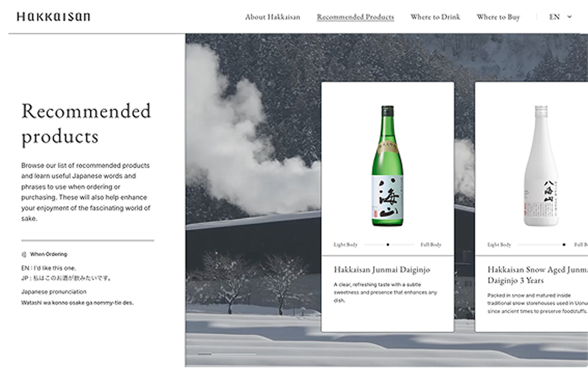588x368 pixels.
Task: Click the body-scale dot on Junmai Daiginjo card
Action: pos(388,244)
